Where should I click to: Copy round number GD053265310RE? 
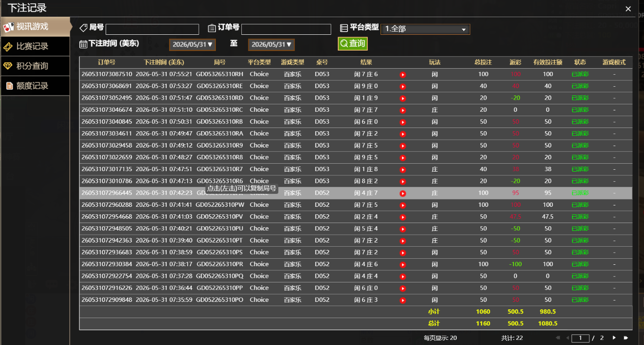click(x=220, y=86)
